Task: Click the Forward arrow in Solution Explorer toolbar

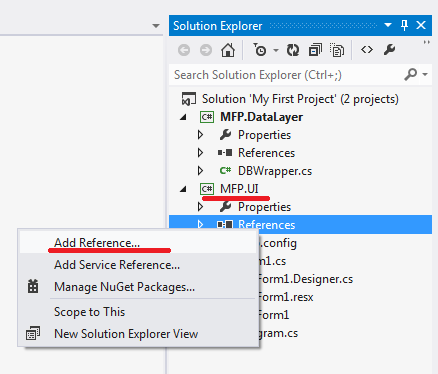Action: (206, 50)
